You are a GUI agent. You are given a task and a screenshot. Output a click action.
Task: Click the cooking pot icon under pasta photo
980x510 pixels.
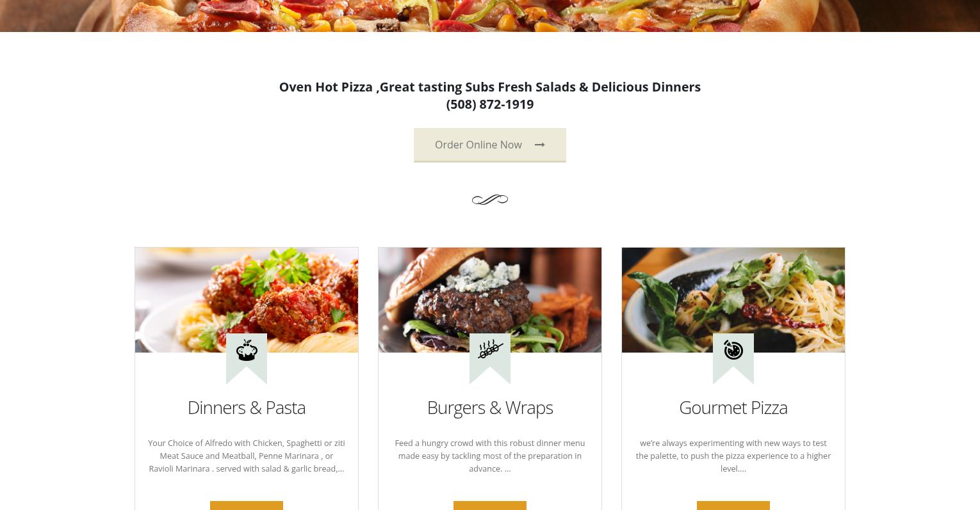247,350
